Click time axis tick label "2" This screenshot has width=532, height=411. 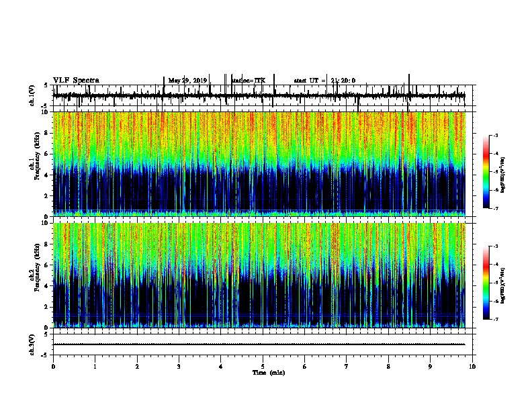click(137, 367)
